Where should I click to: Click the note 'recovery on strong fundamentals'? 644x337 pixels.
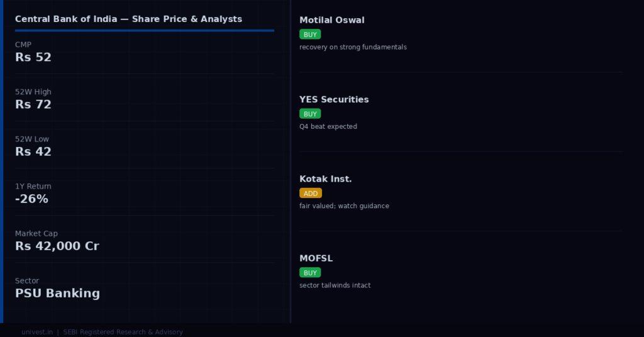(353, 47)
